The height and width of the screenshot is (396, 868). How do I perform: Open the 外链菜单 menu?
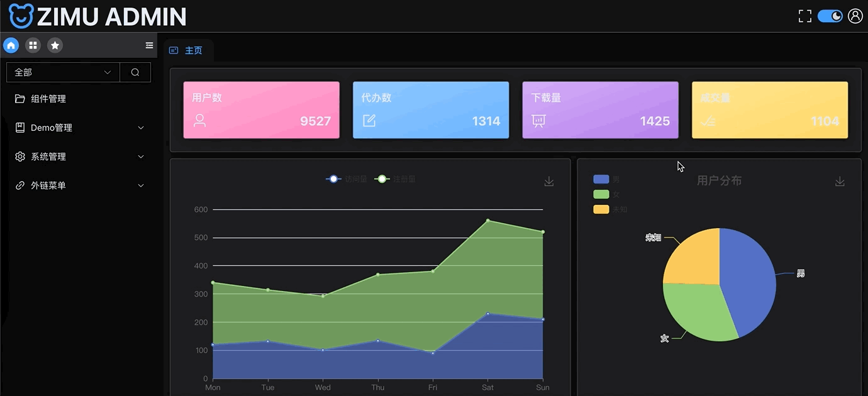point(80,185)
